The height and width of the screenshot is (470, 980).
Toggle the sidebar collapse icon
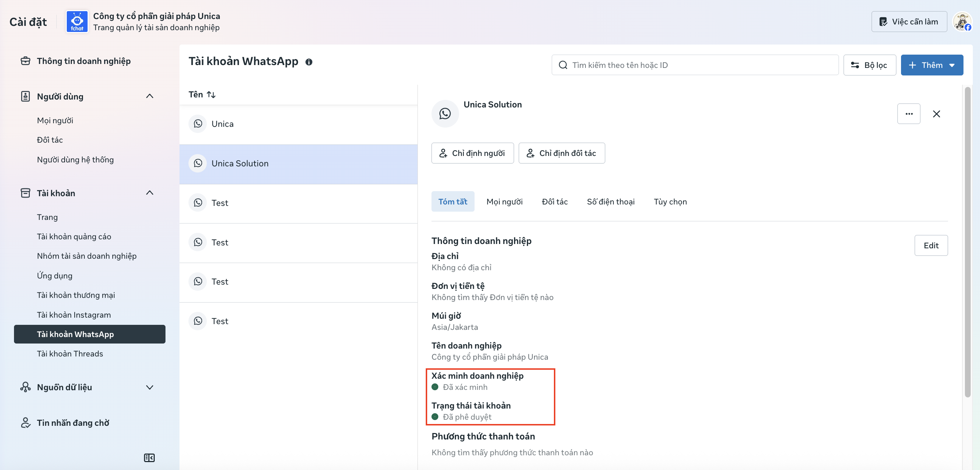[149, 458]
